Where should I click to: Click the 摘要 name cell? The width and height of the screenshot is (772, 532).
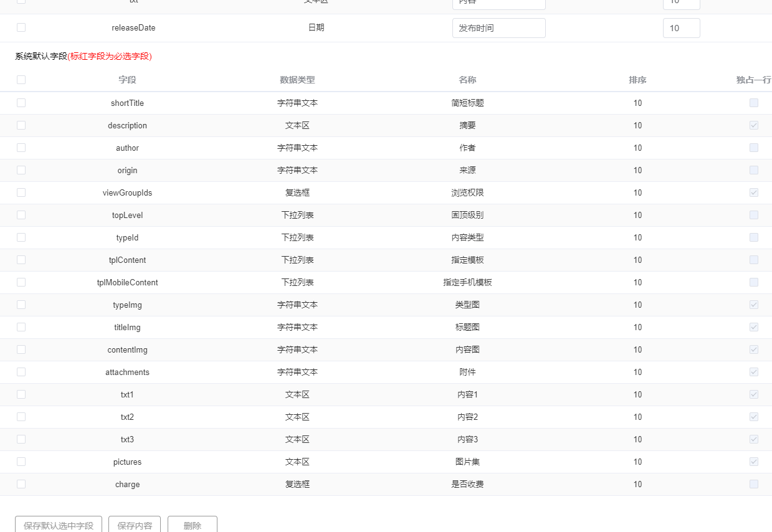[467, 125]
